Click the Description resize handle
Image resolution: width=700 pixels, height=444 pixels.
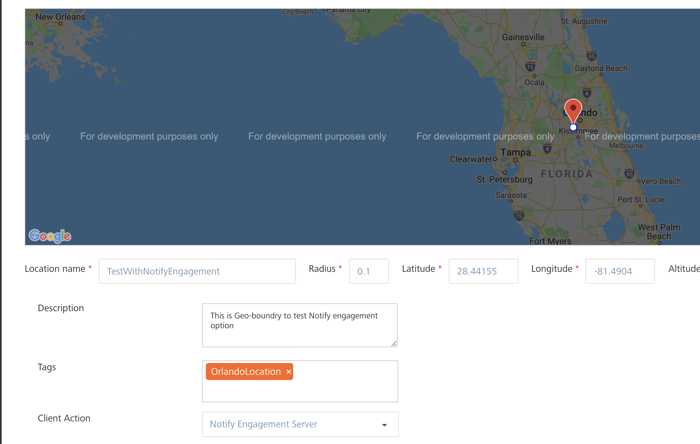(393, 343)
